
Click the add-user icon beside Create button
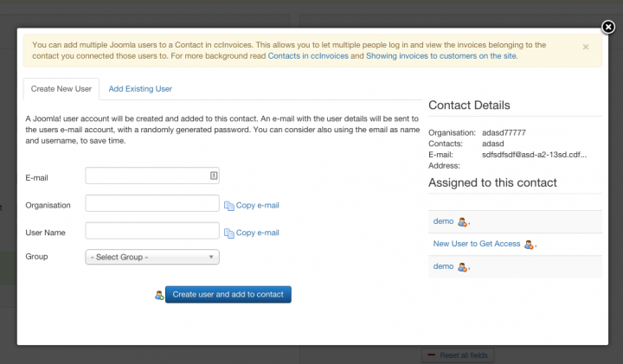159,295
